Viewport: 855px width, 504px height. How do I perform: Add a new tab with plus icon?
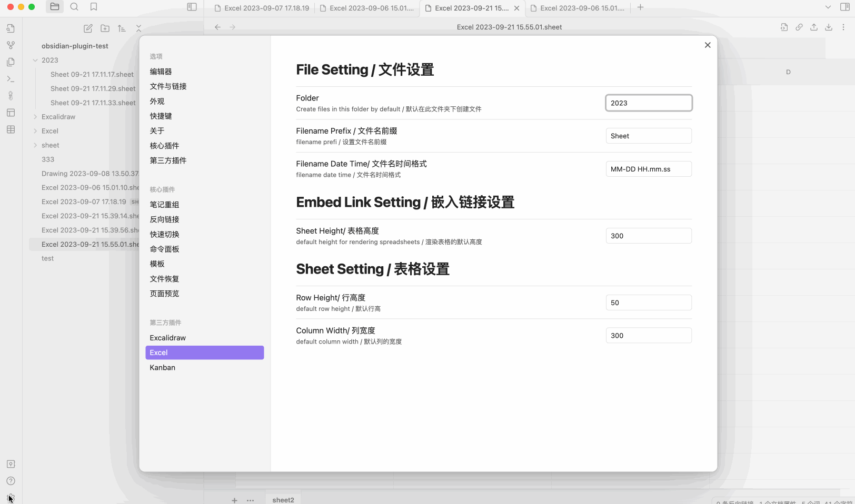point(640,7)
